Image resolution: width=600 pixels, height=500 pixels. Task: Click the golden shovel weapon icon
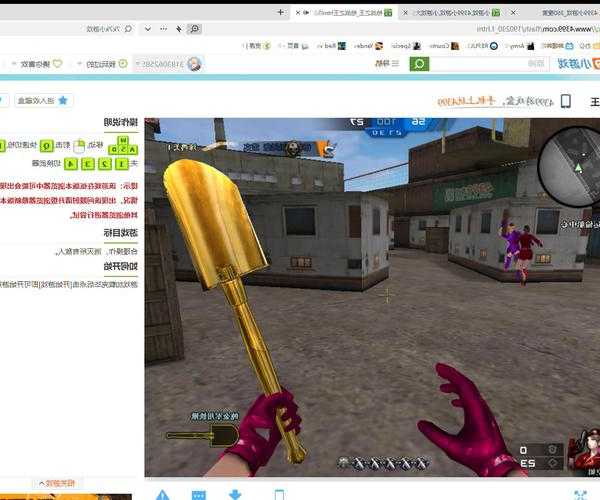tap(201, 435)
